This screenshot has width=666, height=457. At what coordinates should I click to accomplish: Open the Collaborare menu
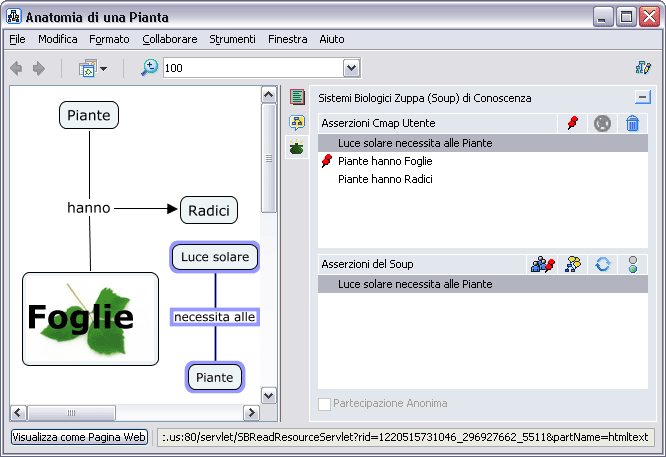tap(169, 39)
